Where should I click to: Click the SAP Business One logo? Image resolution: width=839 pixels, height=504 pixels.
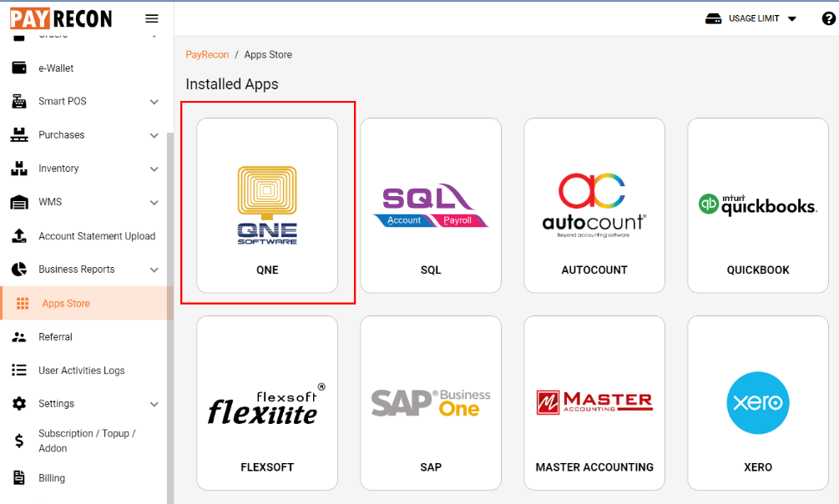click(x=431, y=403)
